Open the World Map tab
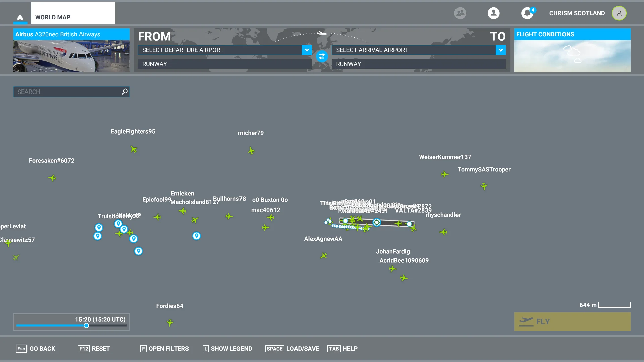This screenshot has height=362, width=644. coord(73,13)
